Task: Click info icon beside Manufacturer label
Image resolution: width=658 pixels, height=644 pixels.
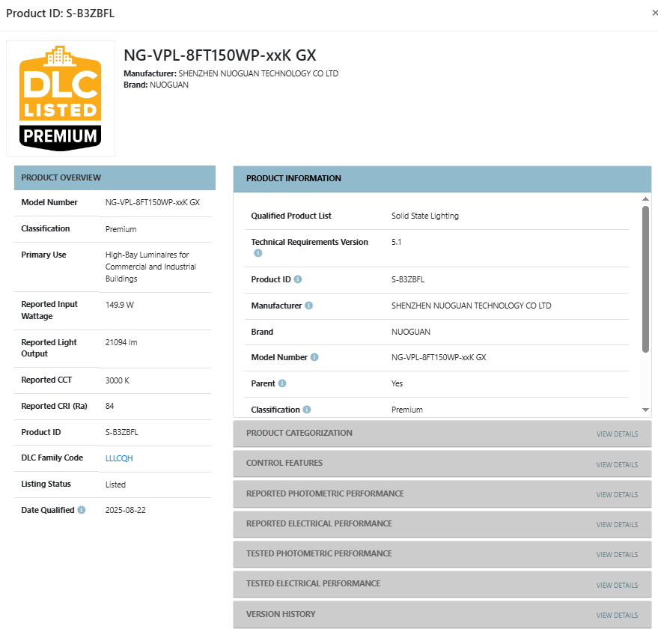Action: point(309,306)
